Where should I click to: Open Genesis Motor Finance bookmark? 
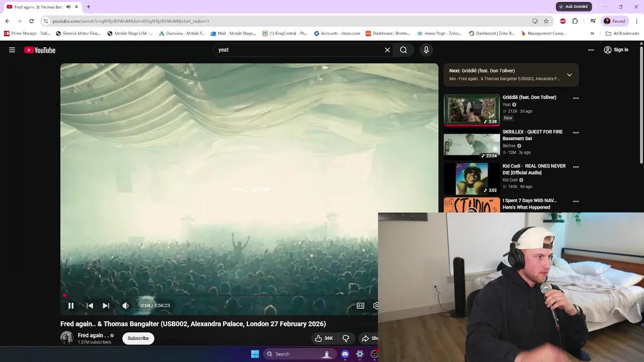coord(78,34)
